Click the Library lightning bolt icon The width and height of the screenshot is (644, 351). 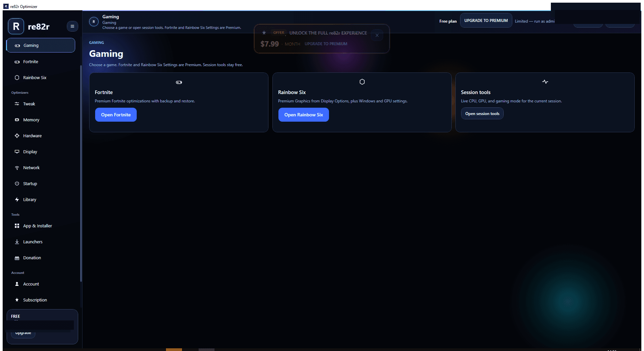pos(17,199)
